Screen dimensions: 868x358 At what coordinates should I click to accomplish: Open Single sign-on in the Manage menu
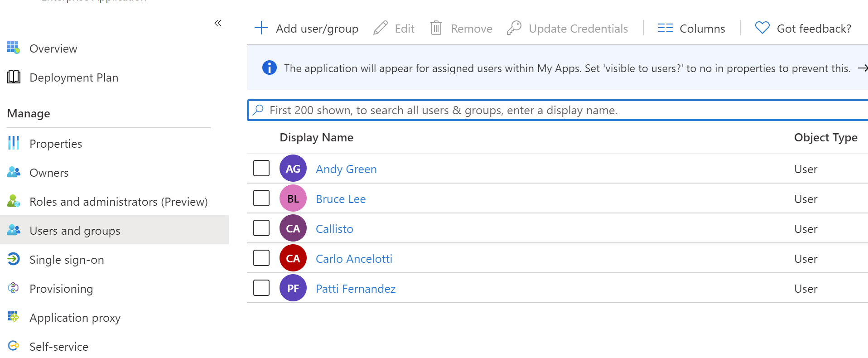click(67, 260)
